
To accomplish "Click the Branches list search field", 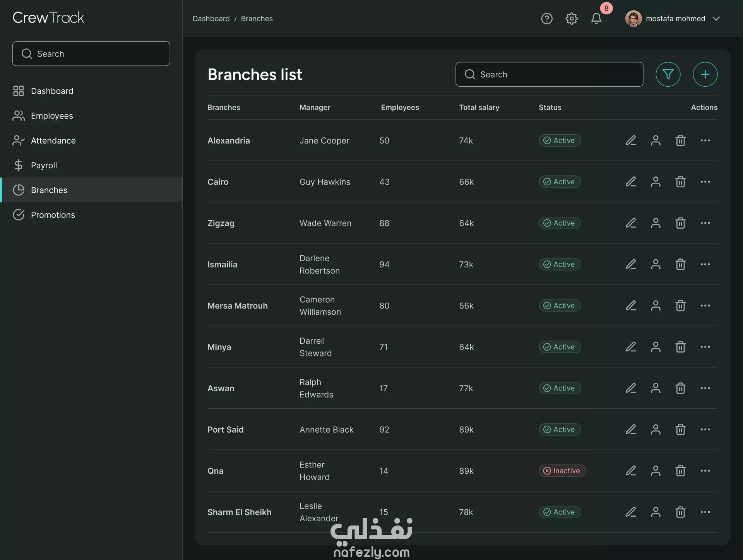I will click(x=550, y=74).
